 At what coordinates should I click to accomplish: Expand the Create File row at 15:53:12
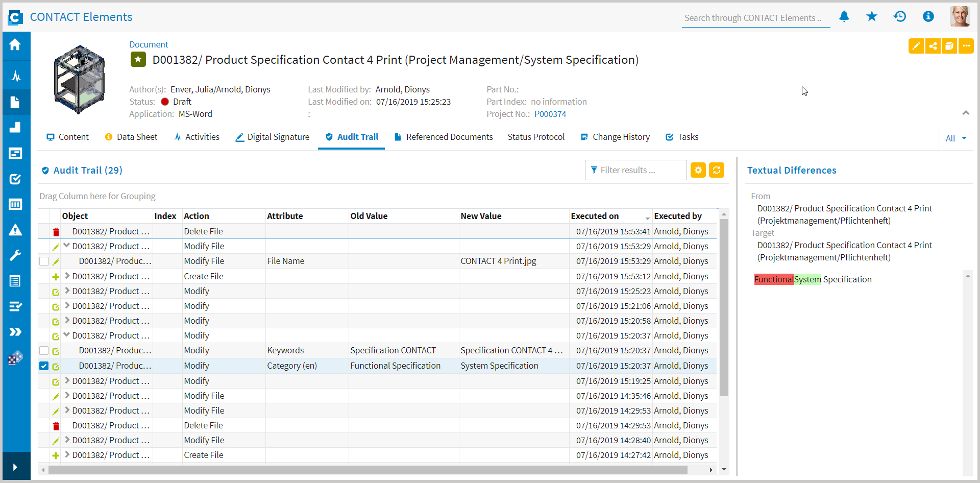pos(67,276)
